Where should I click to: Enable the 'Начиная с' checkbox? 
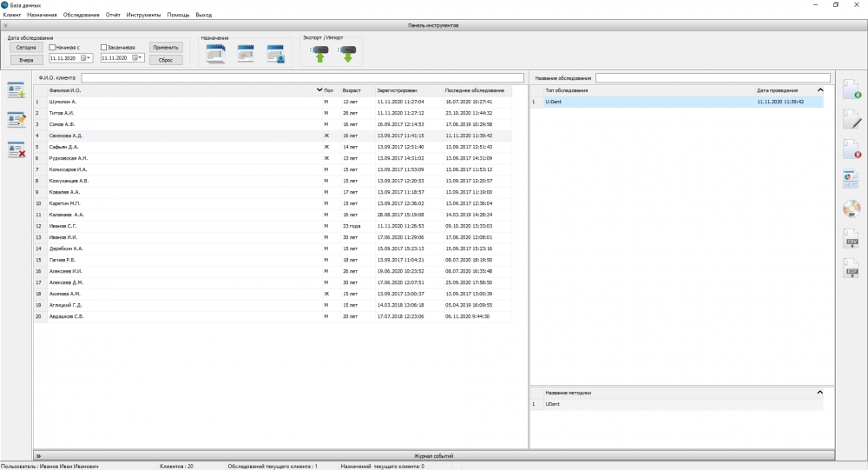point(53,47)
